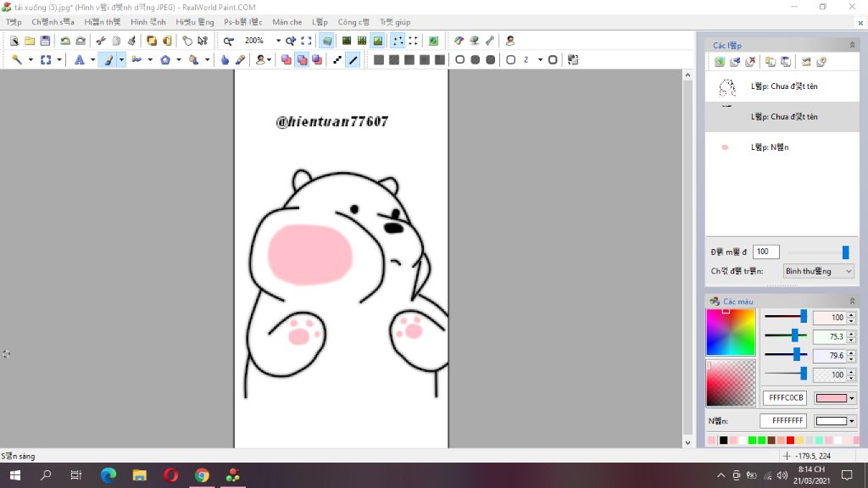Viewport: 868px width, 488px height.
Task: Toggle the layer view icon in toolbar
Action: click(326, 41)
